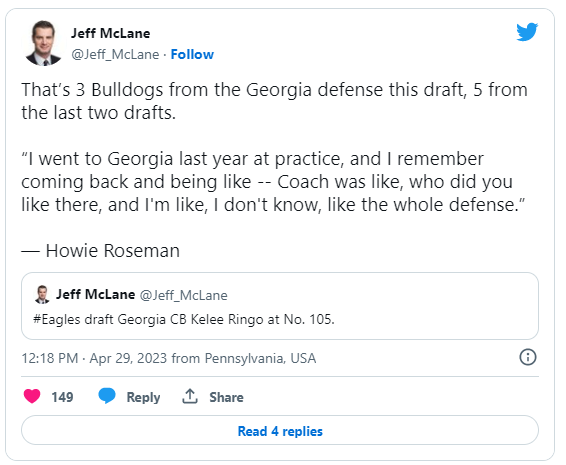Click the share upload arrow icon
Viewport: 566px width, 465px height.
tap(190, 396)
